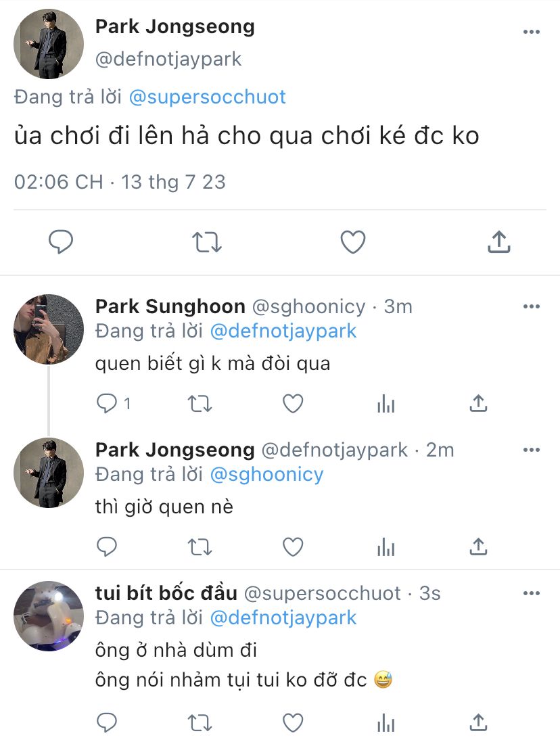
Task: Like the main Park Jongseong tweet
Action: coord(352,242)
